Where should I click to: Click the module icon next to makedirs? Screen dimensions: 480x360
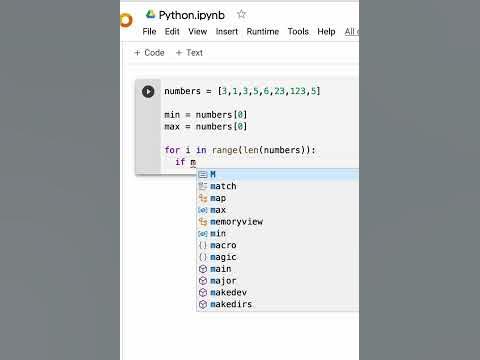point(203,304)
